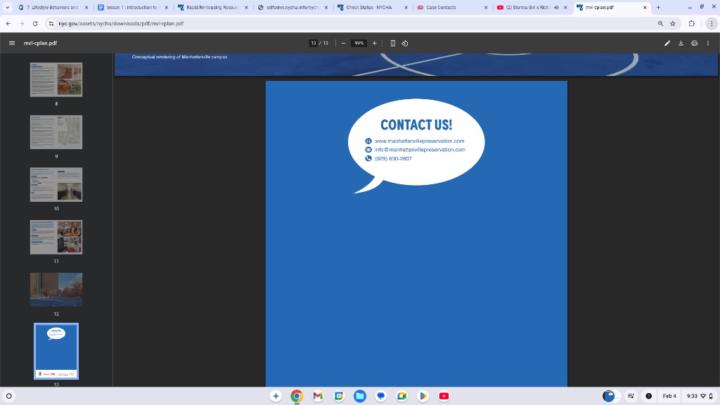The image size is (720, 405).
Task: Print the PDF document
Action: pyautogui.click(x=694, y=43)
